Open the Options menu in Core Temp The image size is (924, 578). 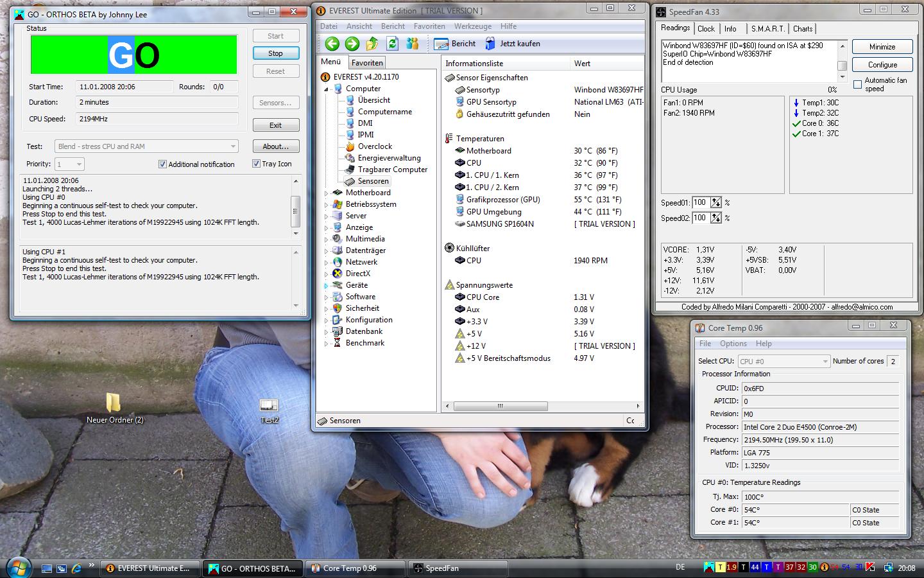[x=733, y=344]
